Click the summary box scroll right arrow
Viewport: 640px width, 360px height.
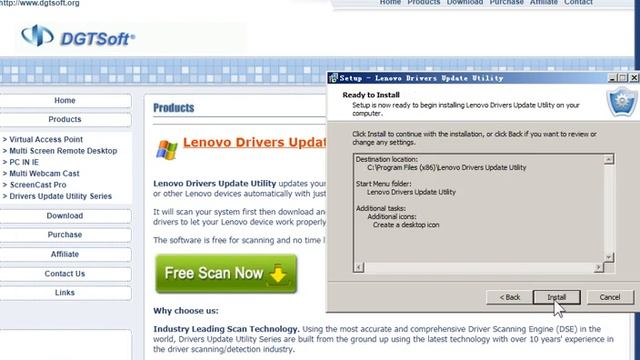[598, 267]
